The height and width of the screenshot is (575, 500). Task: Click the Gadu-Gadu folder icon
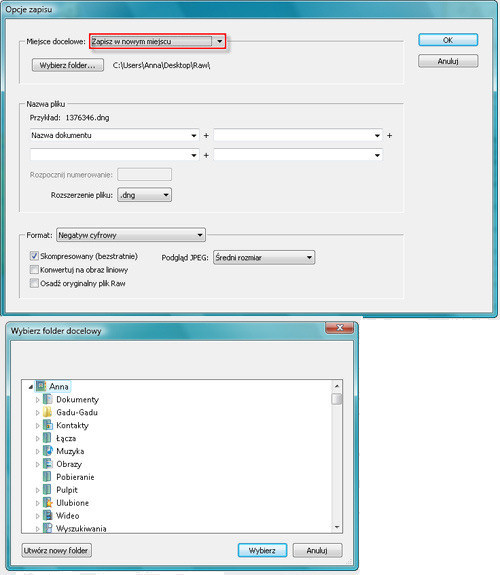click(x=48, y=412)
